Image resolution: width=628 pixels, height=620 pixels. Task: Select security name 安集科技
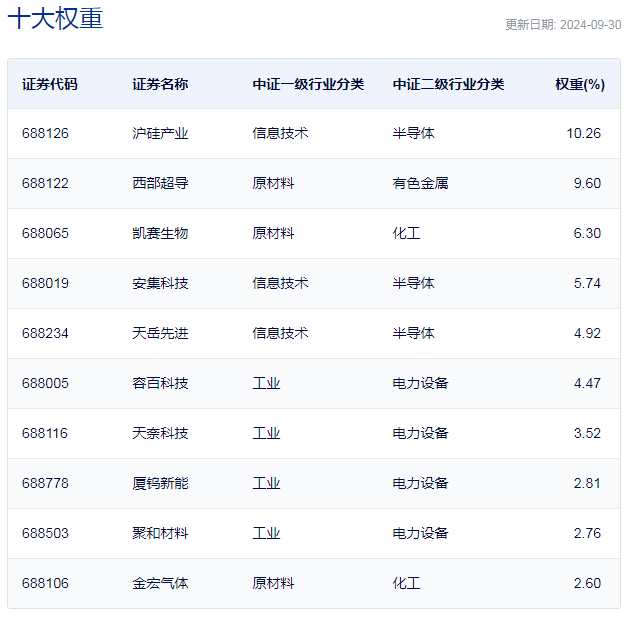coord(160,283)
